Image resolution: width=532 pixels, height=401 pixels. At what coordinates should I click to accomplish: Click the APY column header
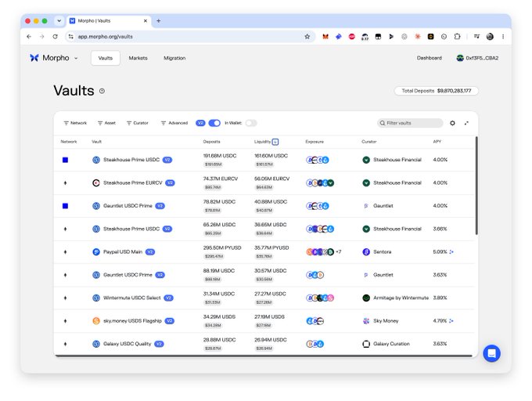coord(437,142)
